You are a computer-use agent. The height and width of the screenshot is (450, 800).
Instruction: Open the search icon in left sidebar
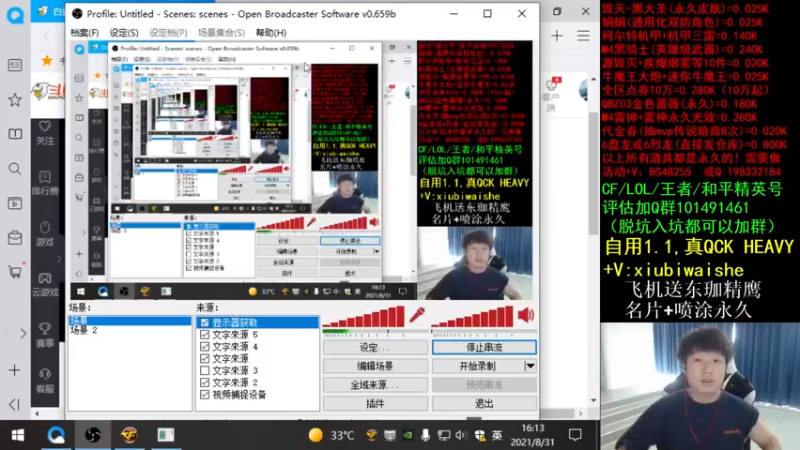point(15,169)
